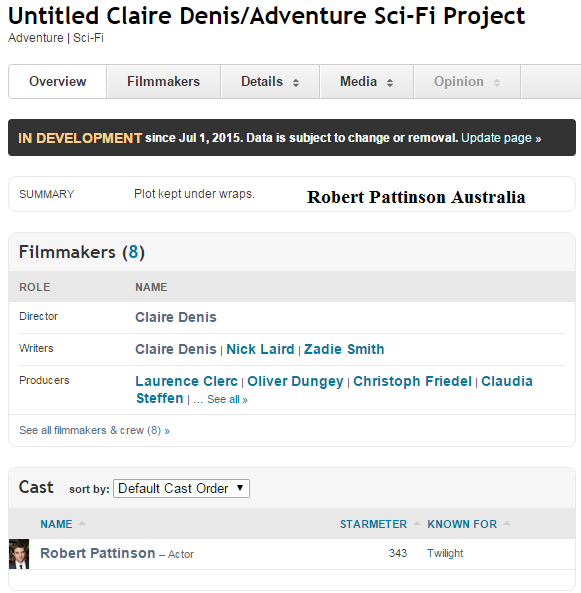
Task: Sort cast by Known For arrow icon
Action: [507, 523]
